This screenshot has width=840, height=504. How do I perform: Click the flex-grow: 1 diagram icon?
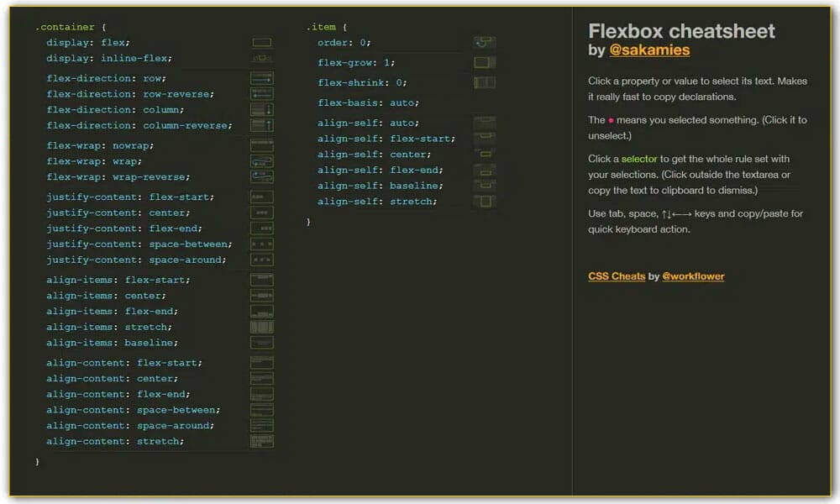pyautogui.click(x=483, y=62)
